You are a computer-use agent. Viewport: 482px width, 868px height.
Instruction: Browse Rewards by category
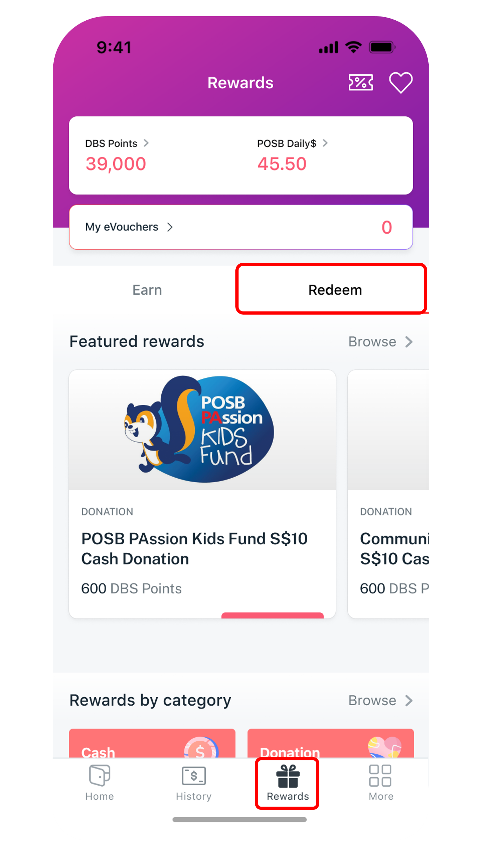(380, 700)
